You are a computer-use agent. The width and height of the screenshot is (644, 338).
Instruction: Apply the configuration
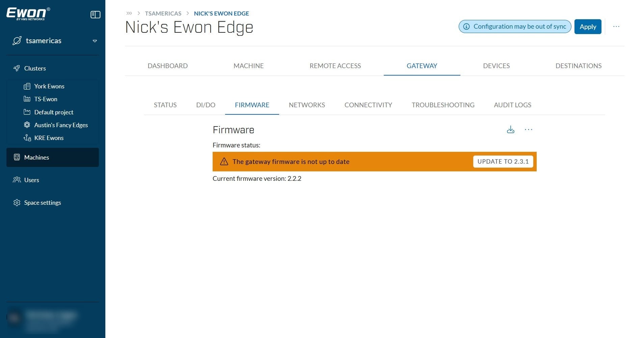(x=588, y=27)
